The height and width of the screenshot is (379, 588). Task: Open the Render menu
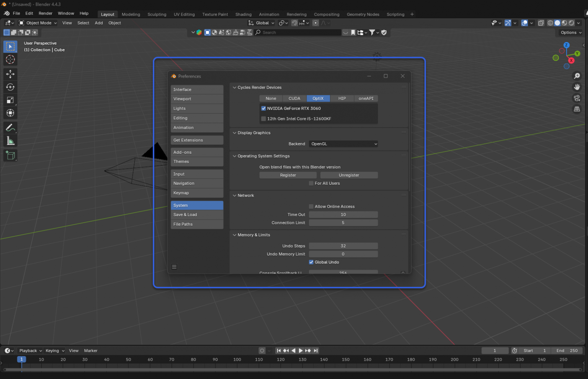pyautogui.click(x=46, y=13)
